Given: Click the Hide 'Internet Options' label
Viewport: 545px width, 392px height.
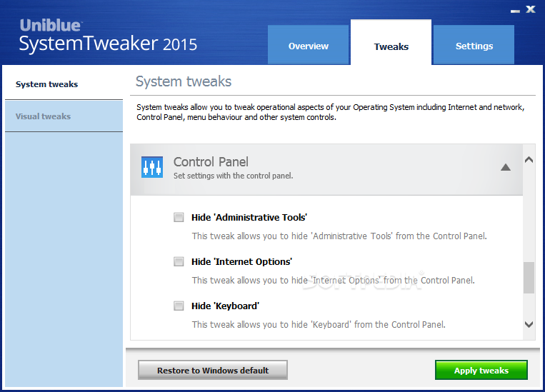Looking at the screenshot, I should point(241,261).
